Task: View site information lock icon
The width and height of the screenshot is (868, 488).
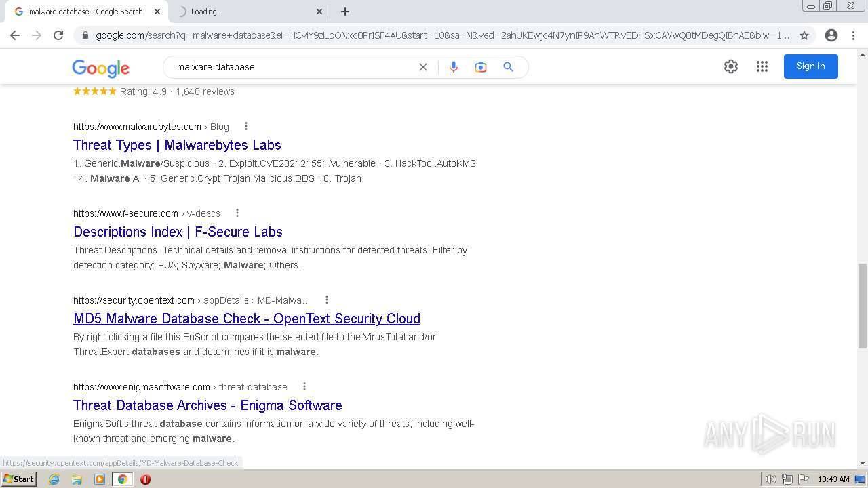Action: (x=85, y=35)
